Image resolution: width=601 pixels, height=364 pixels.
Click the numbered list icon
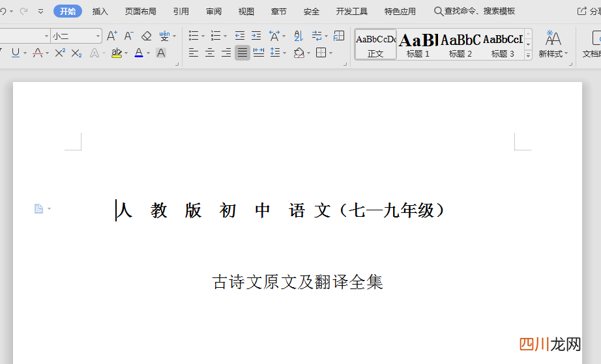point(216,36)
